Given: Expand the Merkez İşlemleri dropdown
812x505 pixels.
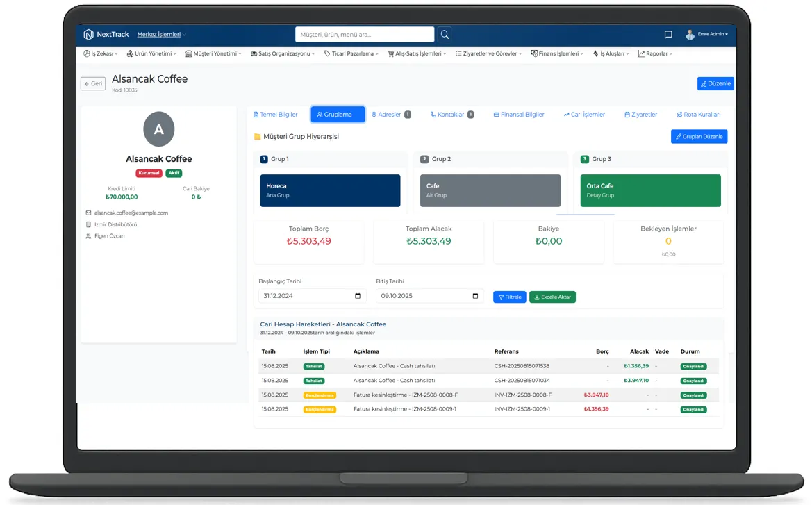Looking at the screenshot, I should (x=161, y=35).
